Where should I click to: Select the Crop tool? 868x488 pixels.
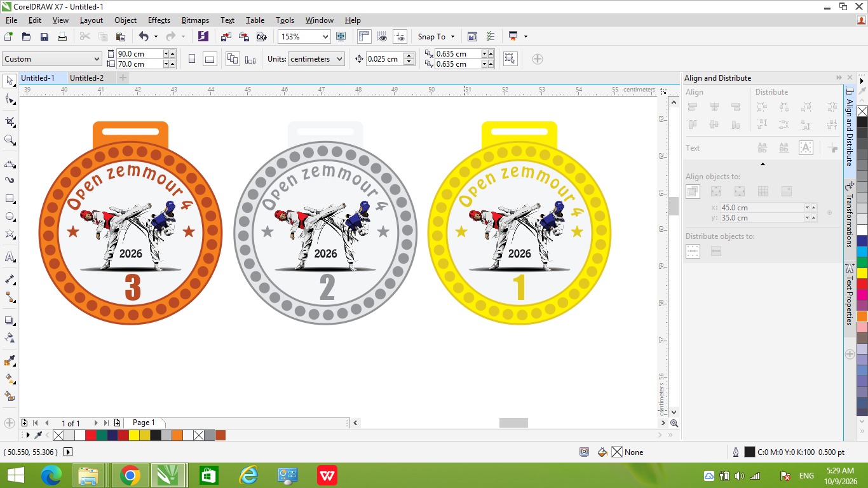pos(10,121)
